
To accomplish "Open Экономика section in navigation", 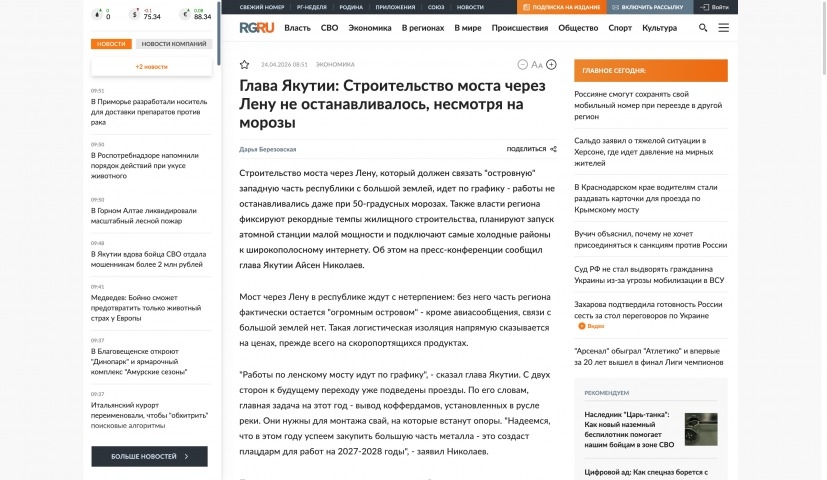I will [x=370, y=28].
